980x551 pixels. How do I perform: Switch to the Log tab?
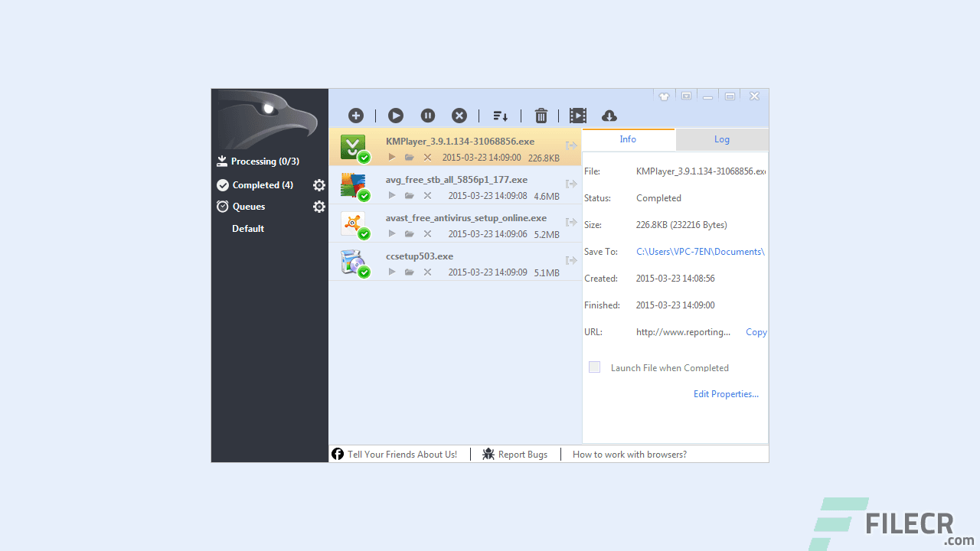pyautogui.click(x=720, y=139)
